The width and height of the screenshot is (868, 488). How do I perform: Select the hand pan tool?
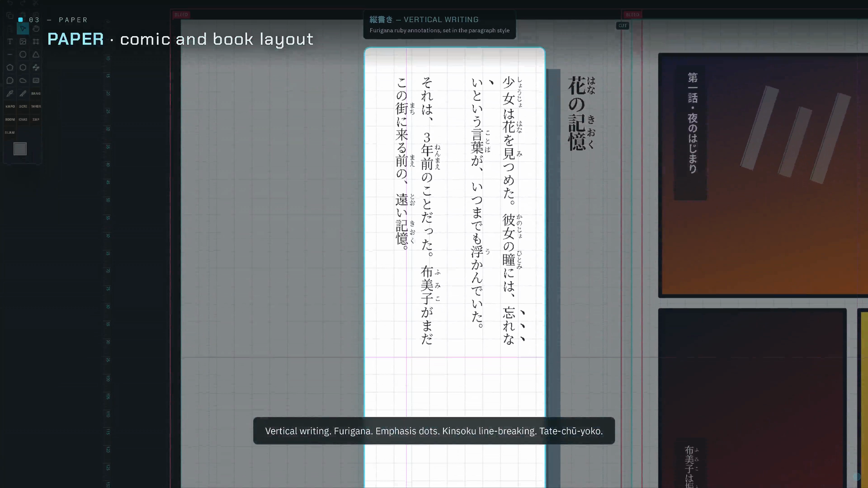(36, 28)
